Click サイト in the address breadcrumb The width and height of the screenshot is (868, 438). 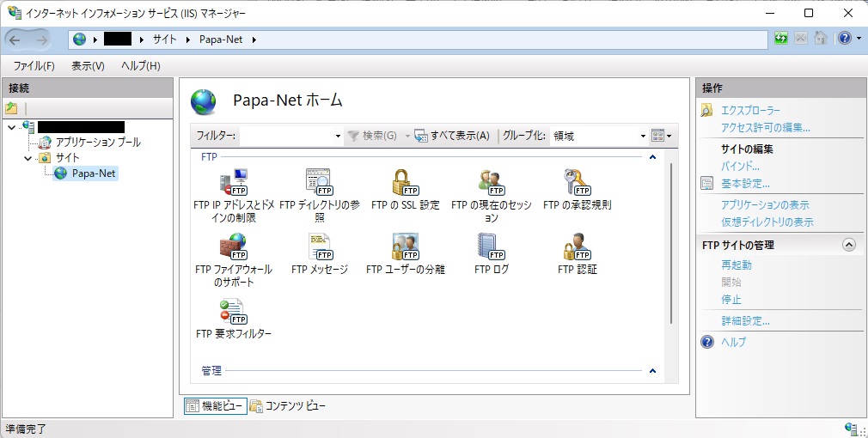pos(164,40)
